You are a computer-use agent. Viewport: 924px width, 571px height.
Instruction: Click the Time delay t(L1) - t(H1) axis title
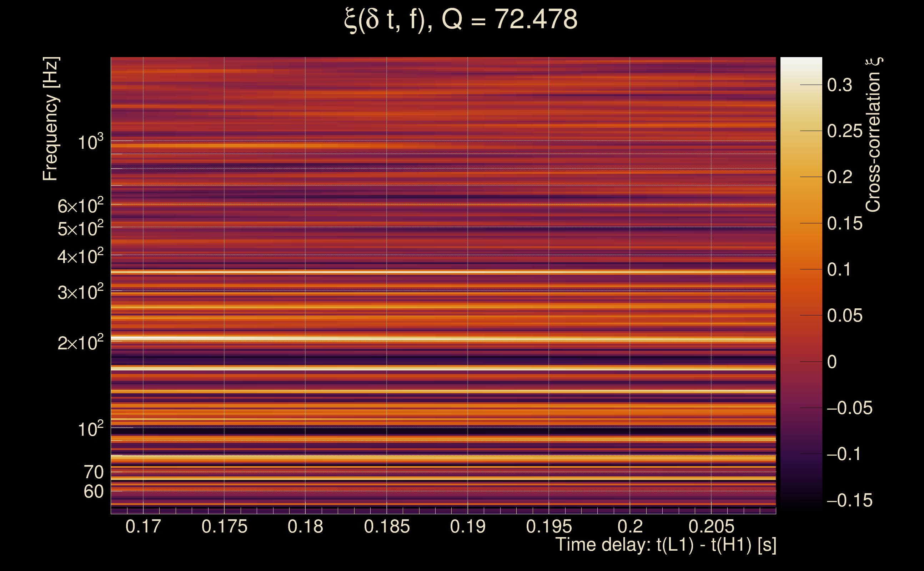click(666, 545)
